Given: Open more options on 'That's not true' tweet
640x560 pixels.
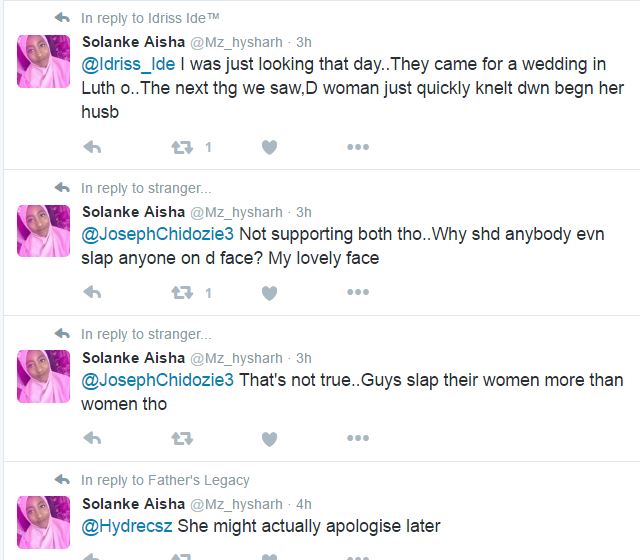Looking at the screenshot, I should (358, 439).
